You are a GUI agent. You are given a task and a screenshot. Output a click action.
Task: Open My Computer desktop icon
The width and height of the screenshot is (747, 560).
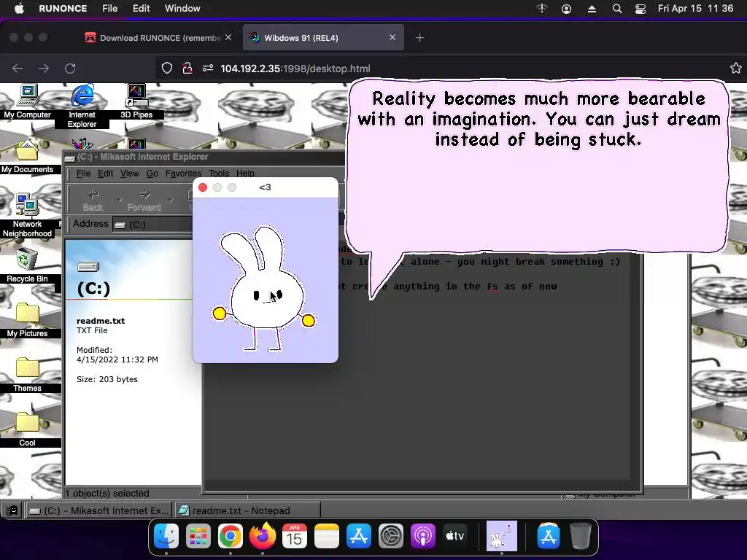tap(27, 101)
